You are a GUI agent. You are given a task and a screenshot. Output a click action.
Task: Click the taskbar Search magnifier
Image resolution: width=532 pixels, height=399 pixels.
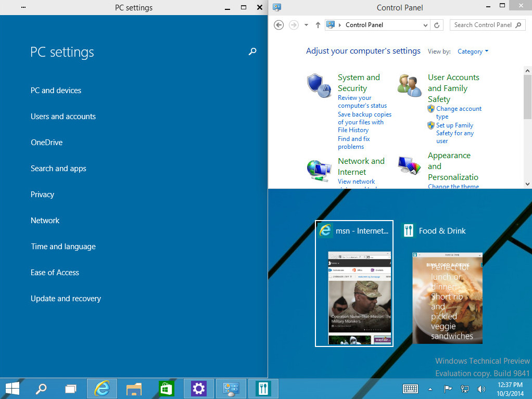(x=41, y=389)
